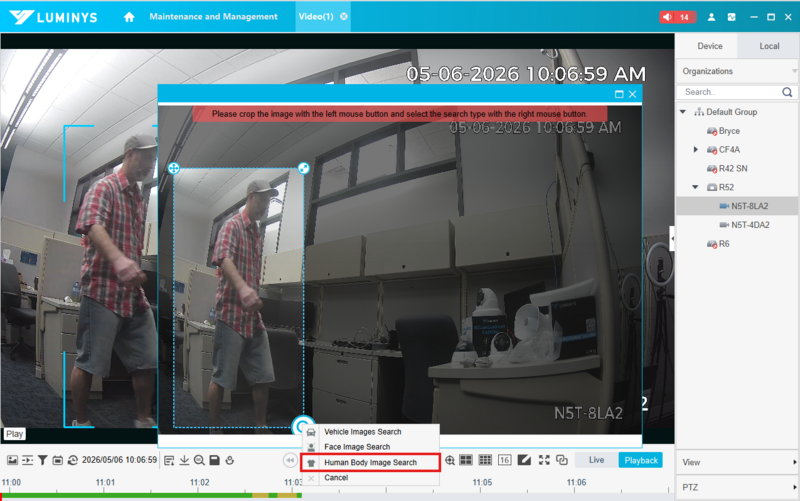Open the Local tab in side panel
Viewport: 800px width, 501px height.
click(x=769, y=46)
